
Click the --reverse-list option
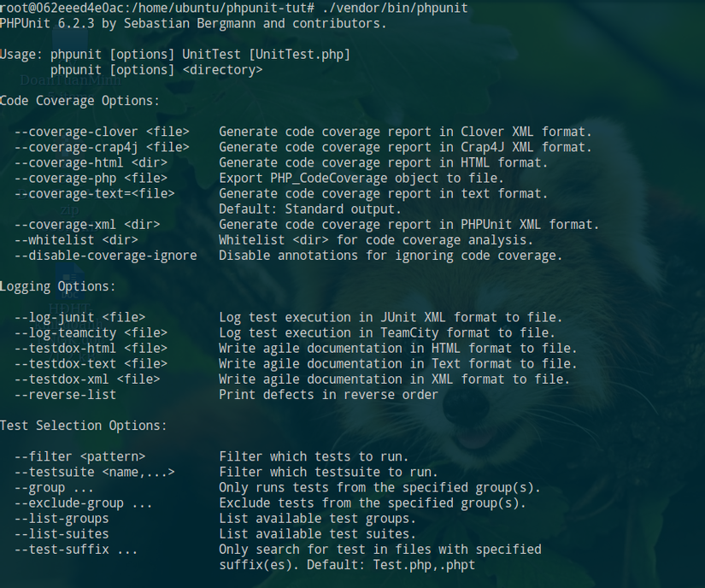pyautogui.click(x=65, y=395)
